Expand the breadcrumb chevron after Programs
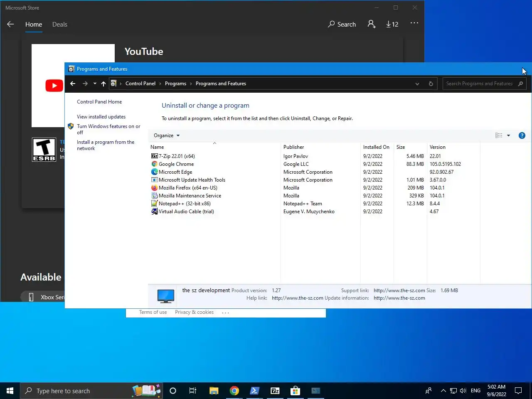 click(x=191, y=84)
